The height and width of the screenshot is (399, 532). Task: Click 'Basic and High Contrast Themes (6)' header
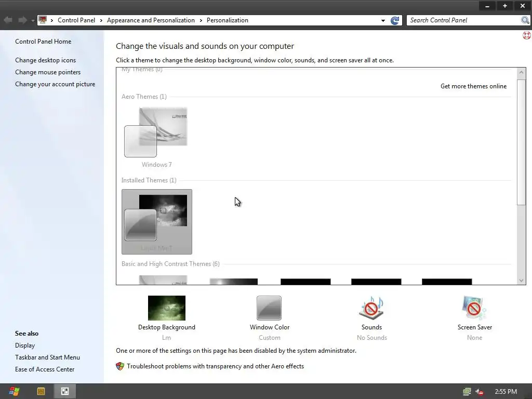(170, 263)
